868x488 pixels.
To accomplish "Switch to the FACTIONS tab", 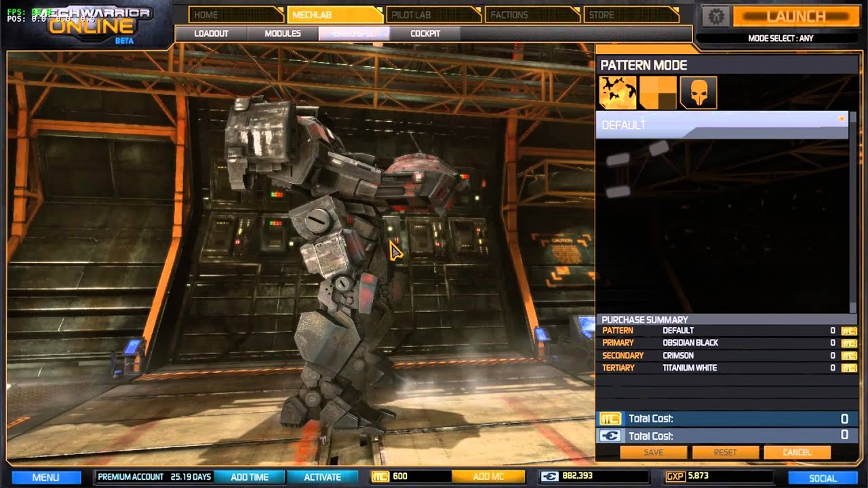I will coord(533,15).
